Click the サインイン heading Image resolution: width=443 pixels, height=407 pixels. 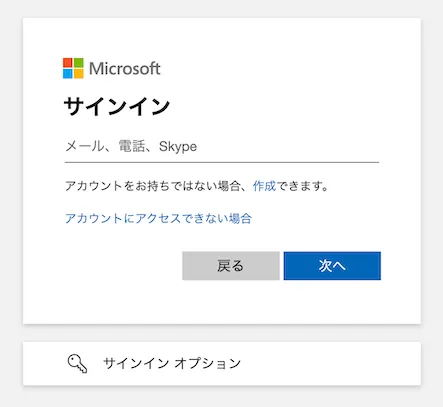tap(117, 107)
